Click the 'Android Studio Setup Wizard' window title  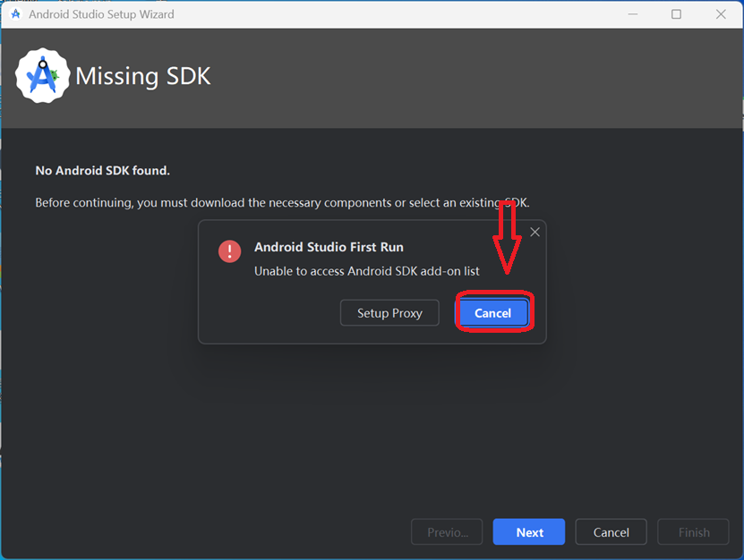pos(101,14)
